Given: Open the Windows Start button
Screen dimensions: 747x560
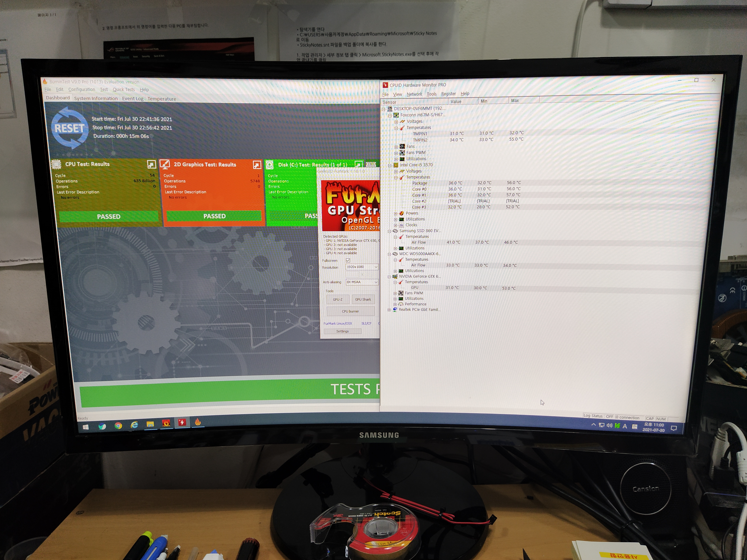Looking at the screenshot, I should point(86,427).
